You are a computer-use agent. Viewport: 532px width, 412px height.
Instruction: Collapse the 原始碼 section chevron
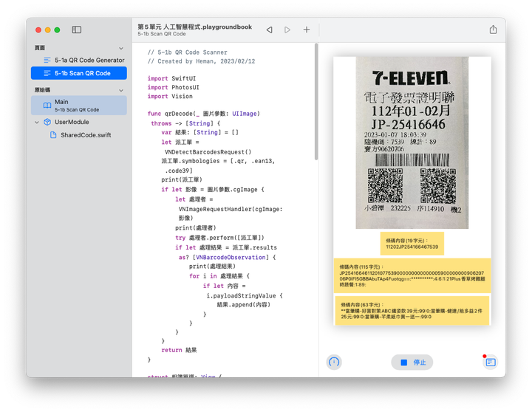pos(121,89)
